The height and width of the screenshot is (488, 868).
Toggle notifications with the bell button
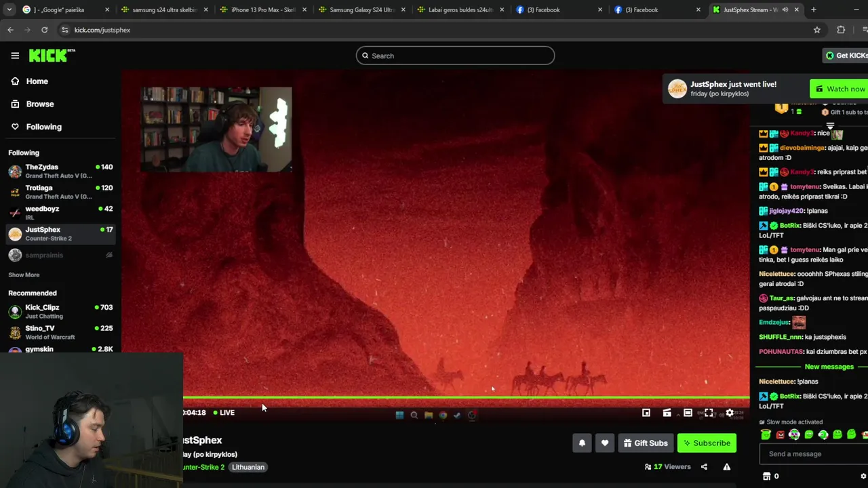click(582, 443)
